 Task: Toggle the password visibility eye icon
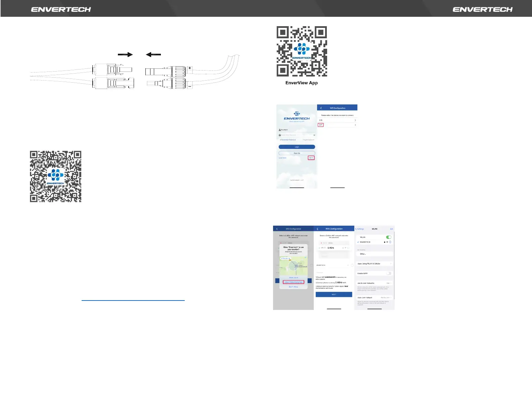[x=314, y=135]
